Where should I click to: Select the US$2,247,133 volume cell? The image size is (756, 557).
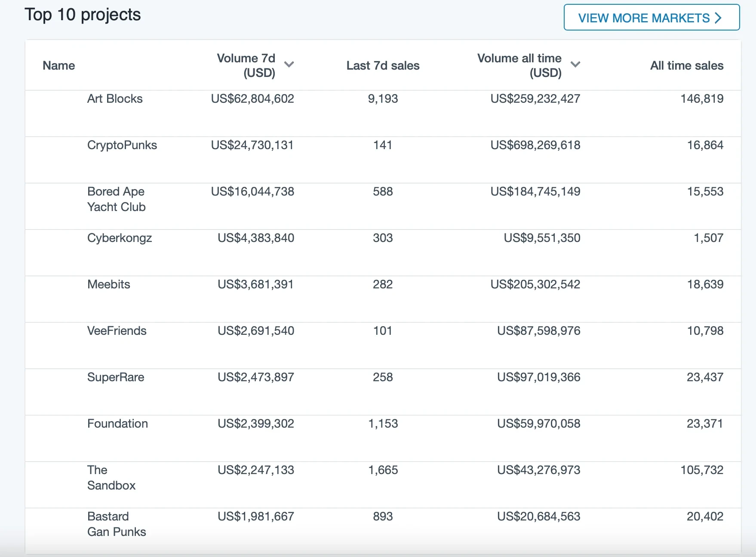pos(256,470)
